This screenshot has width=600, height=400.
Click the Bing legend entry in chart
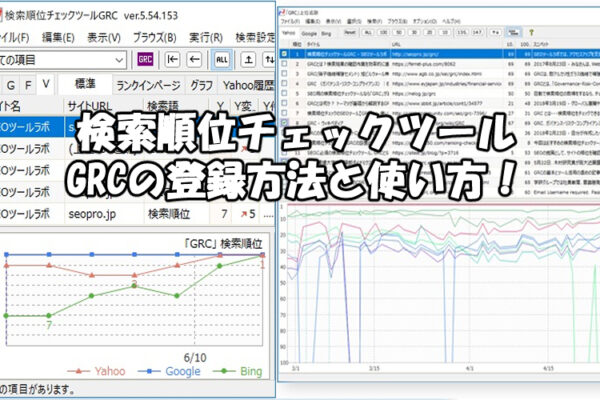coord(238,371)
